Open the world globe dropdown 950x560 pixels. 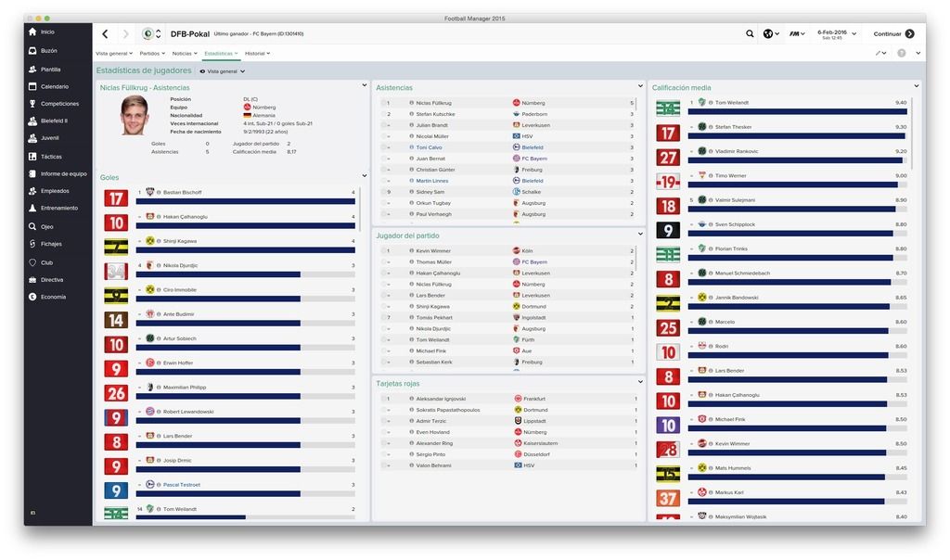[771, 34]
